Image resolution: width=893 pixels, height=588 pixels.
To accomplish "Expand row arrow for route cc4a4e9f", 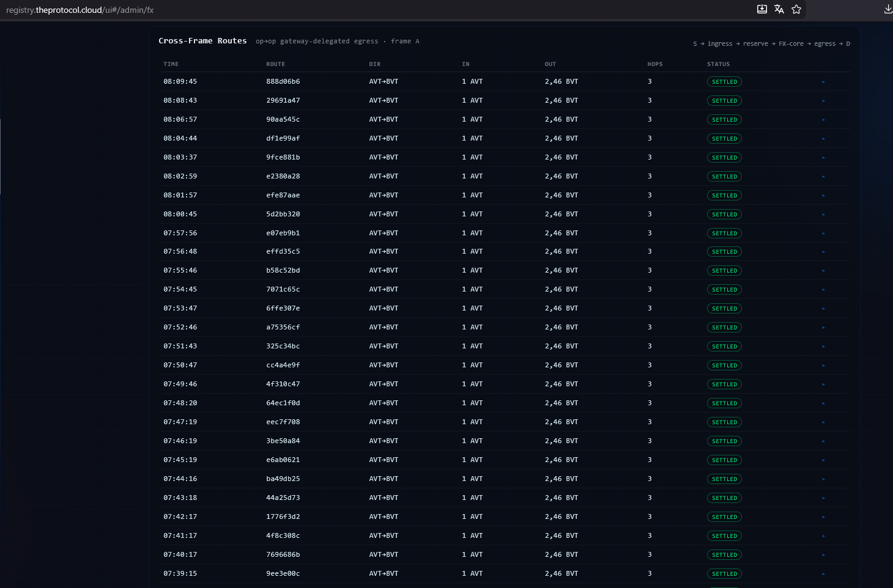I will tap(823, 366).
